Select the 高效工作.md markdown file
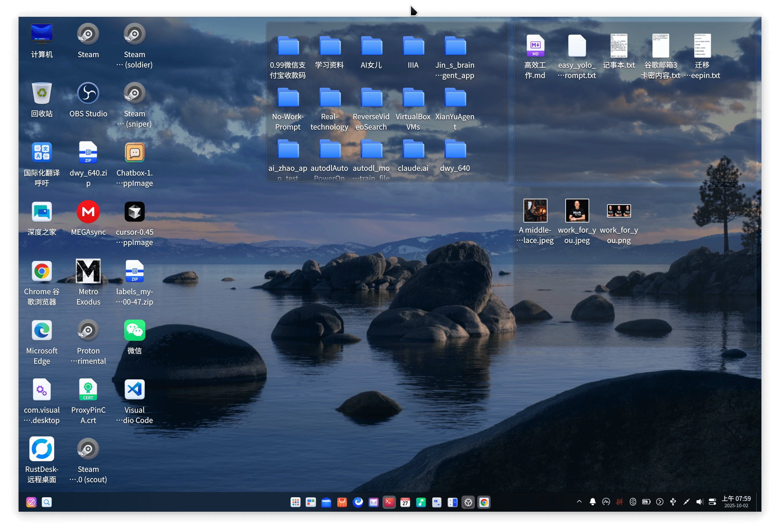Image resolution: width=780 pixels, height=532 pixels. [535, 46]
